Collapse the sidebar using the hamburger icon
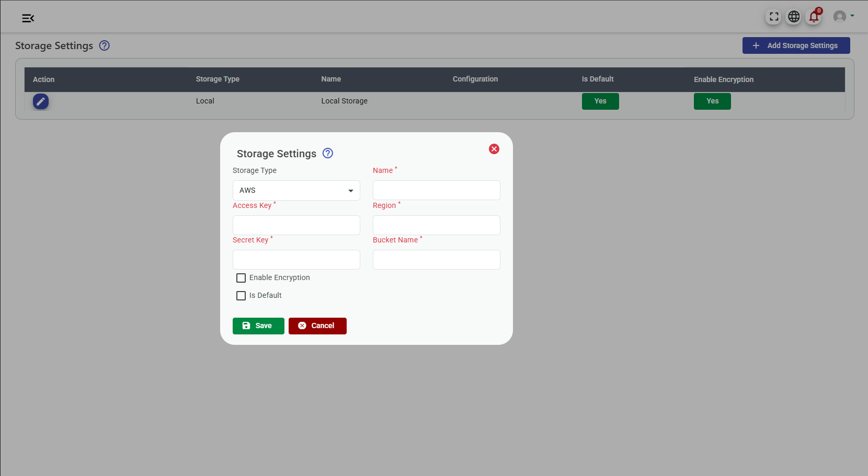 (x=28, y=18)
